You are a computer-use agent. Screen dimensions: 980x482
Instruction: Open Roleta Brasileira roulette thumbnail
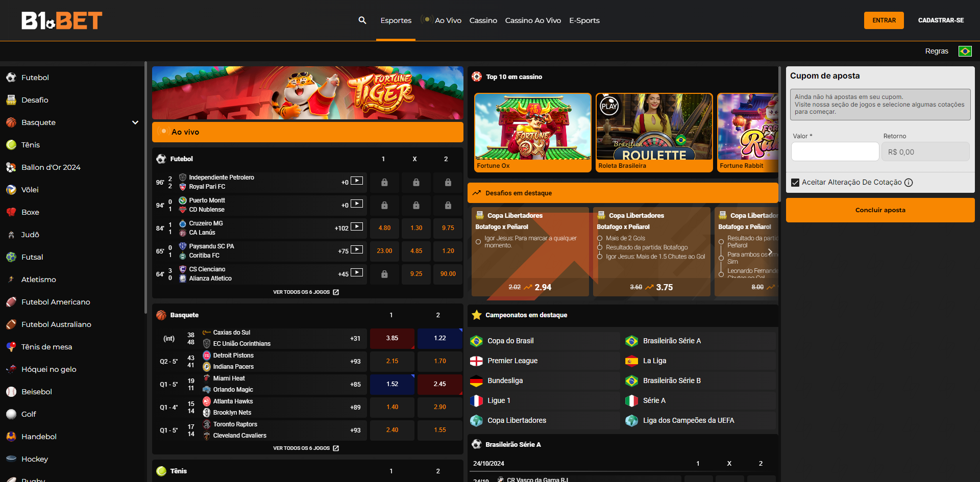[x=654, y=132]
